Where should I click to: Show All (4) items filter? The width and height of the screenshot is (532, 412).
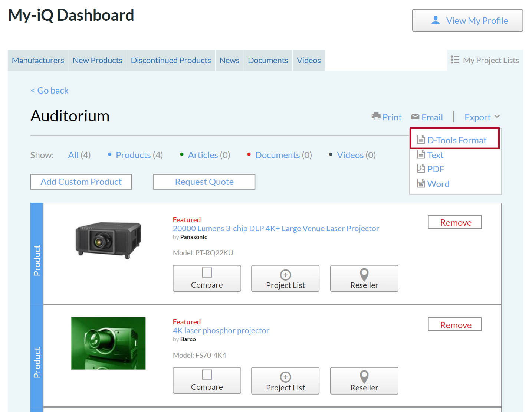coord(79,155)
